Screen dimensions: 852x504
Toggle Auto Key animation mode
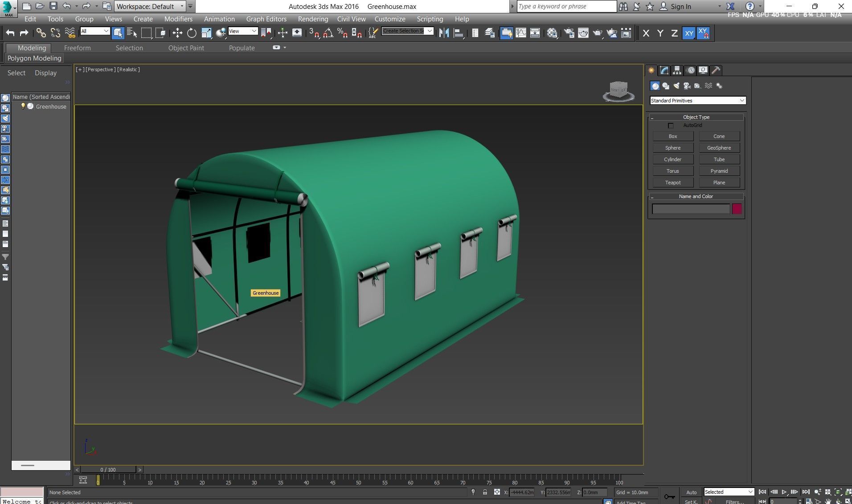coord(691,492)
